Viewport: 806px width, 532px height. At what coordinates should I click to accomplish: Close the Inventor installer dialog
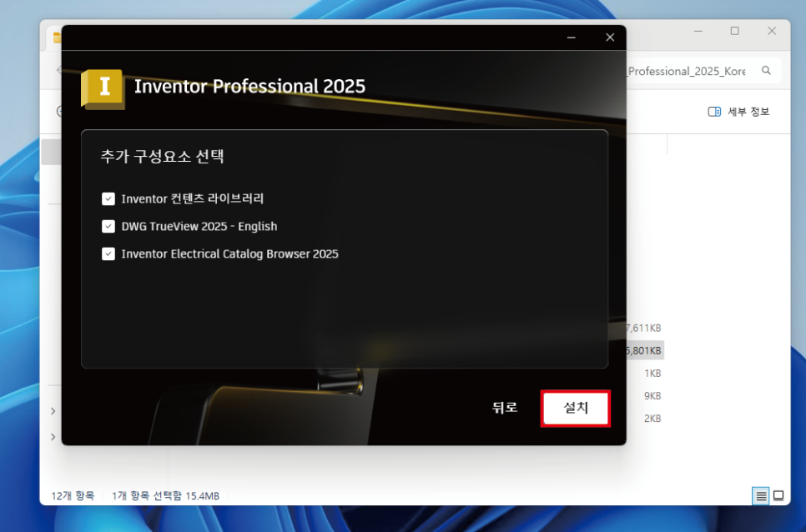tap(610, 38)
